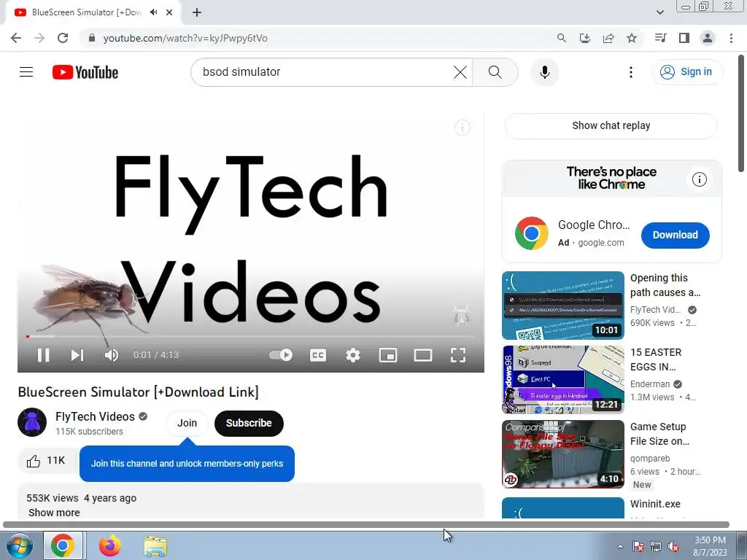Mute the video player volume
747x560 pixels.
pyautogui.click(x=112, y=355)
